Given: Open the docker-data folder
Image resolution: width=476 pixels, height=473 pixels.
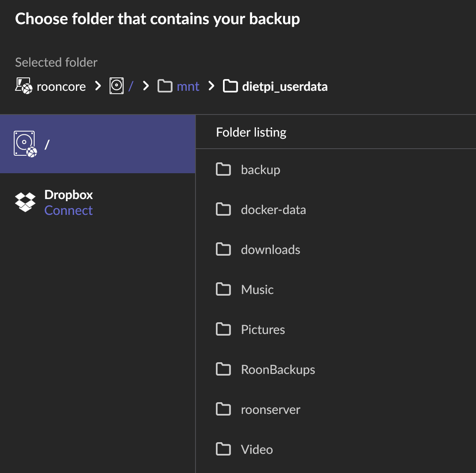Looking at the screenshot, I should 273,210.
